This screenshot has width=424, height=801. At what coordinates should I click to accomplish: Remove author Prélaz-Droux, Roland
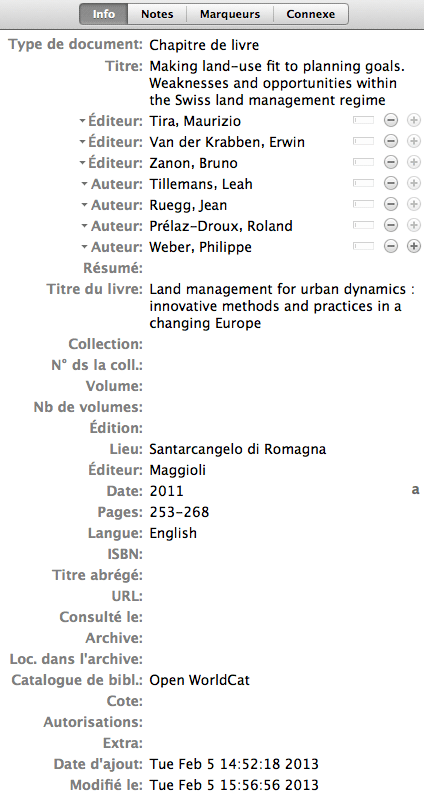tap(391, 226)
